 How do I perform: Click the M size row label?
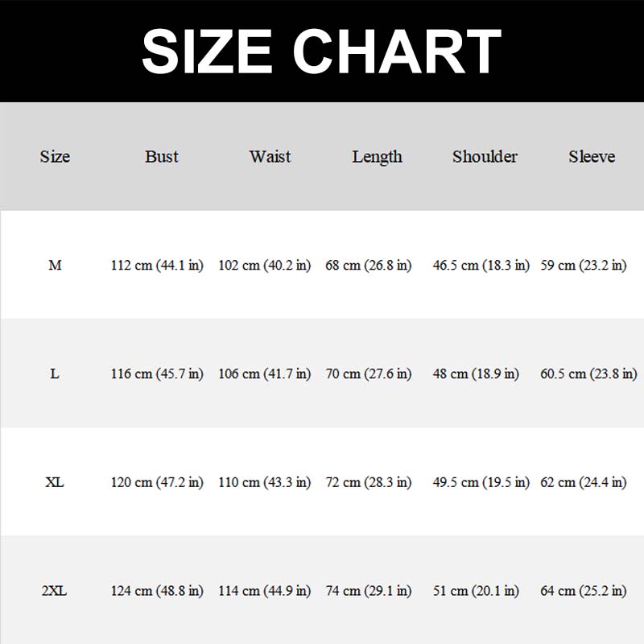[x=55, y=265]
